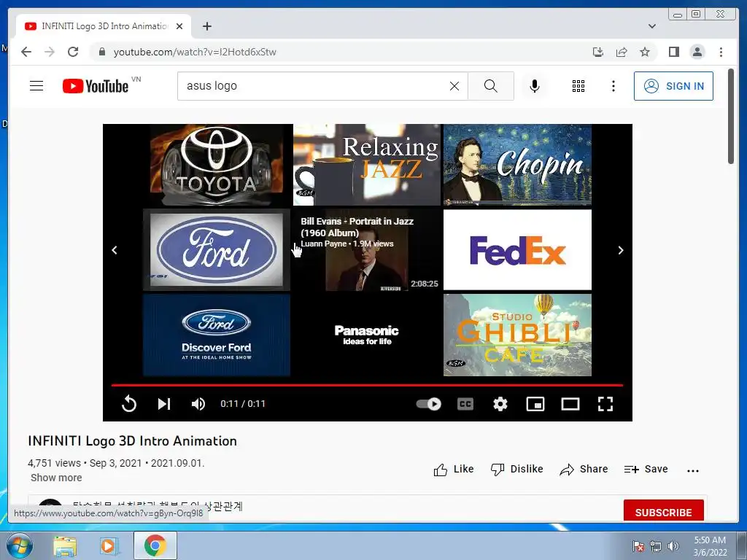The width and height of the screenshot is (747, 560).
Task: Open Bill Evans Portrait in Jazz video
Action: pyautogui.click(x=367, y=249)
